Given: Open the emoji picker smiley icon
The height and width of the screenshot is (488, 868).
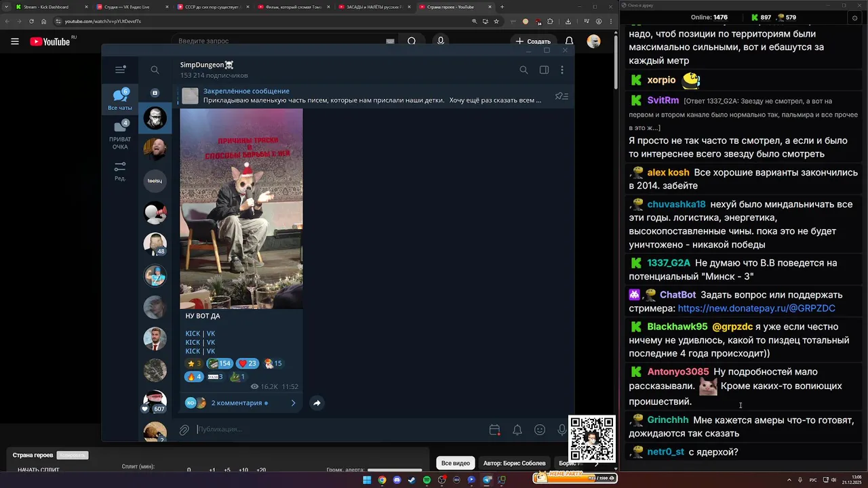Looking at the screenshot, I should (x=540, y=430).
